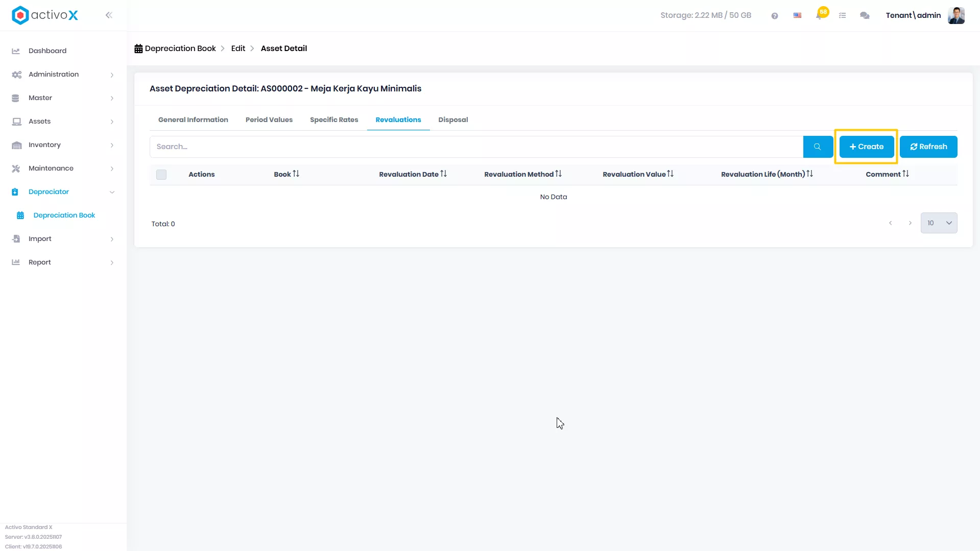This screenshot has width=980, height=551.
Task: Open the chat bubbles icon
Action: [x=865, y=16]
